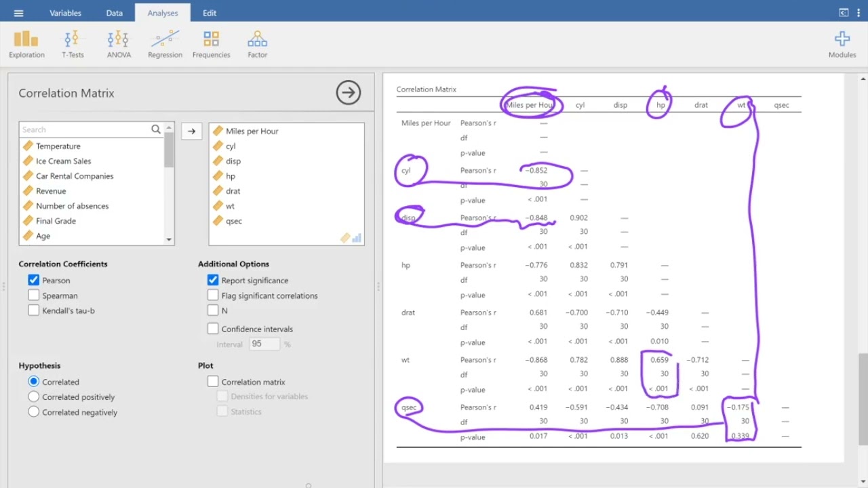The image size is (868, 488).
Task: Switch to the Variables tab
Action: click(x=65, y=13)
